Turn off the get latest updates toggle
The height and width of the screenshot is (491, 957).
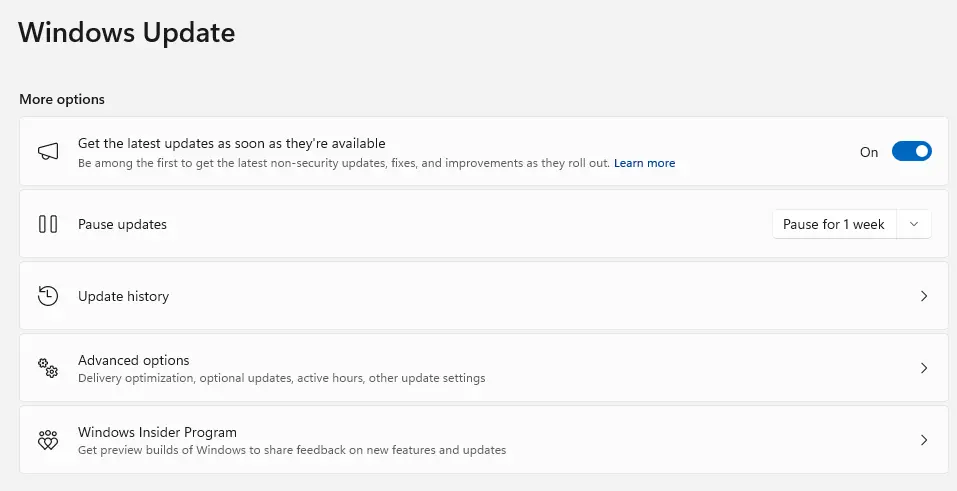click(x=911, y=152)
